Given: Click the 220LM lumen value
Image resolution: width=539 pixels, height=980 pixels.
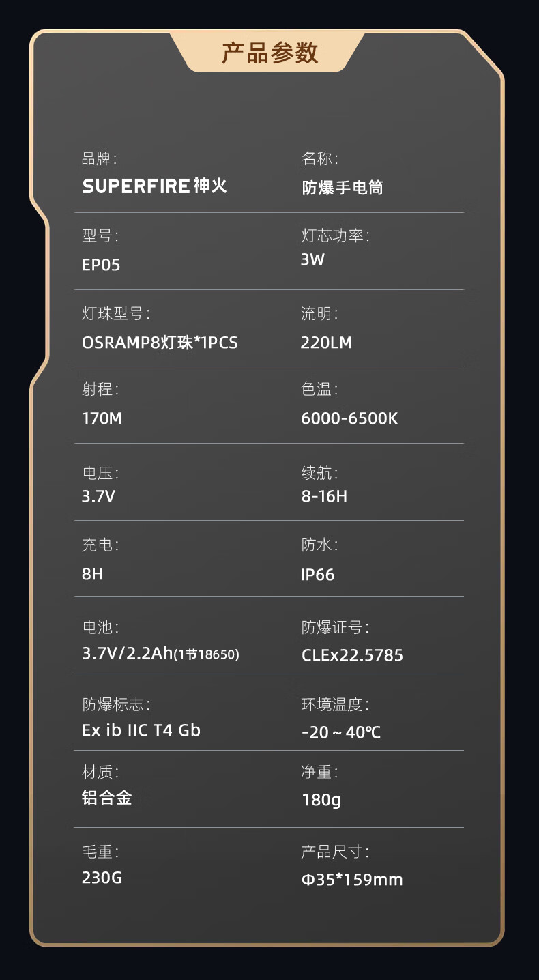Looking at the screenshot, I should 326,343.
